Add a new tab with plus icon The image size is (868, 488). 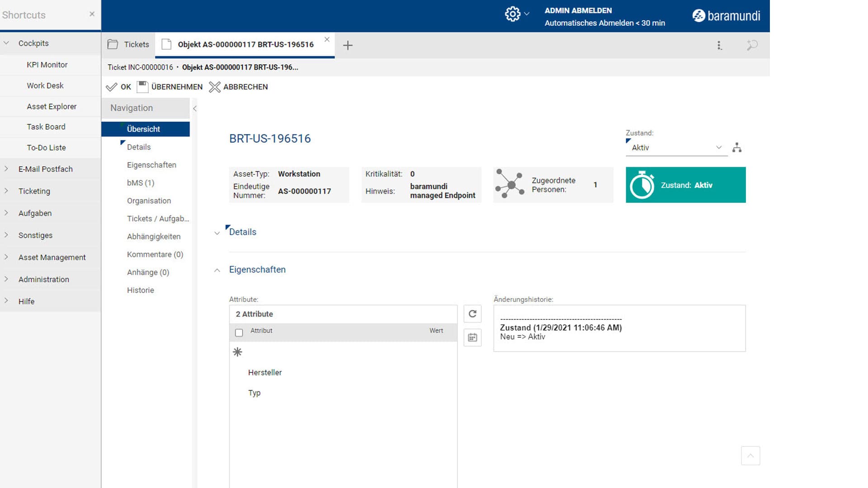point(347,45)
